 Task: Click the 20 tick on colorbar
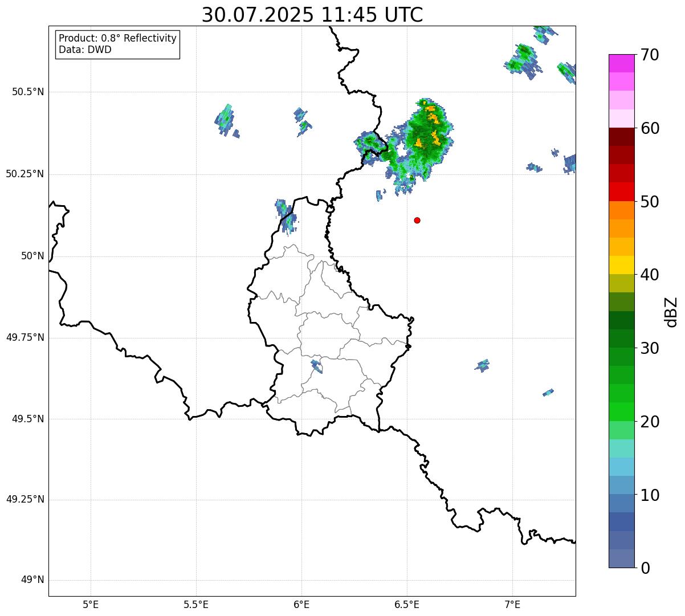[x=650, y=422]
